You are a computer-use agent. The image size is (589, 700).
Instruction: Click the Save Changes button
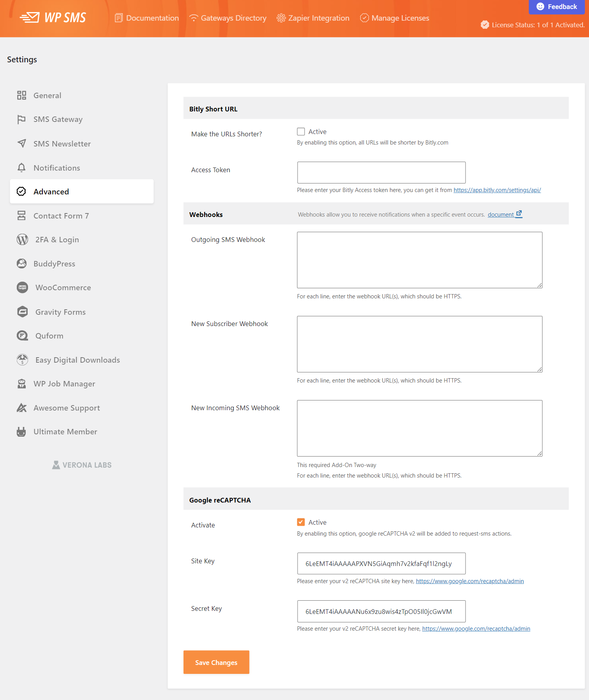(x=216, y=662)
